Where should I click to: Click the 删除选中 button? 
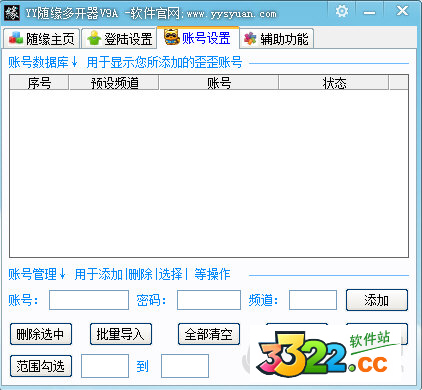(x=41, y=334)
